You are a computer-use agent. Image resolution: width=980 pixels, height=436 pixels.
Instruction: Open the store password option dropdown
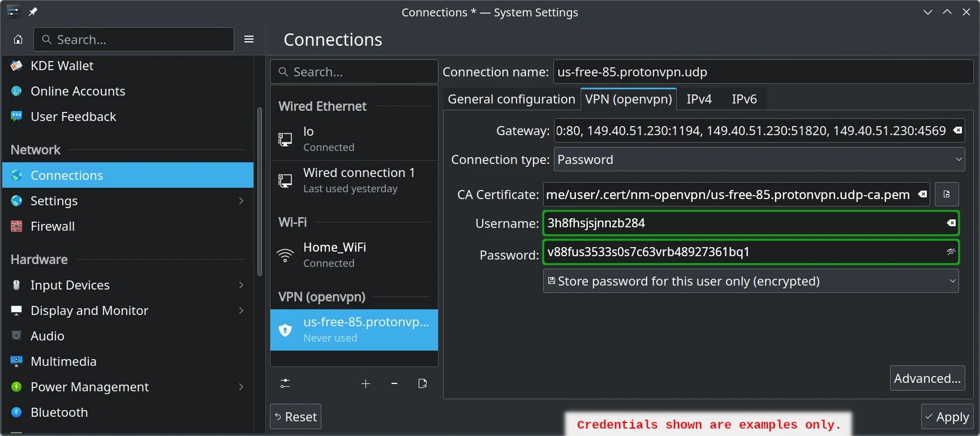pyautogui.click(x=750, y=281)
